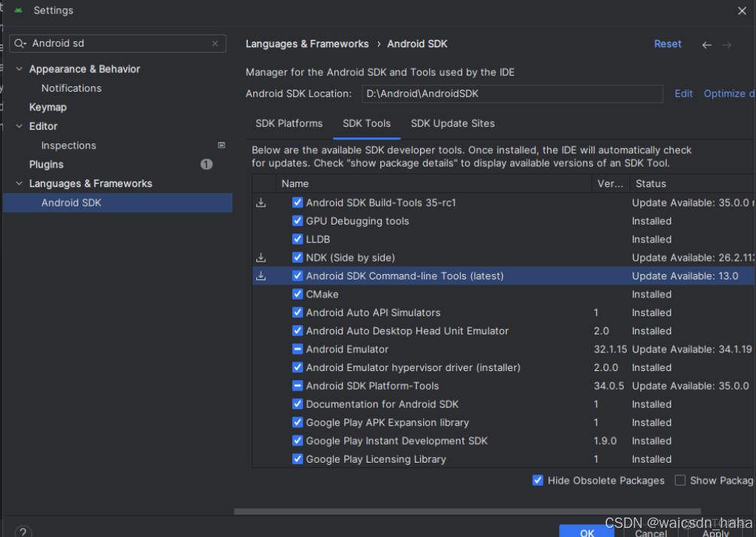Click the forward arrow in the settings header
The width and height of the screenshot is (756, 537).
click(x=727, y=44)
